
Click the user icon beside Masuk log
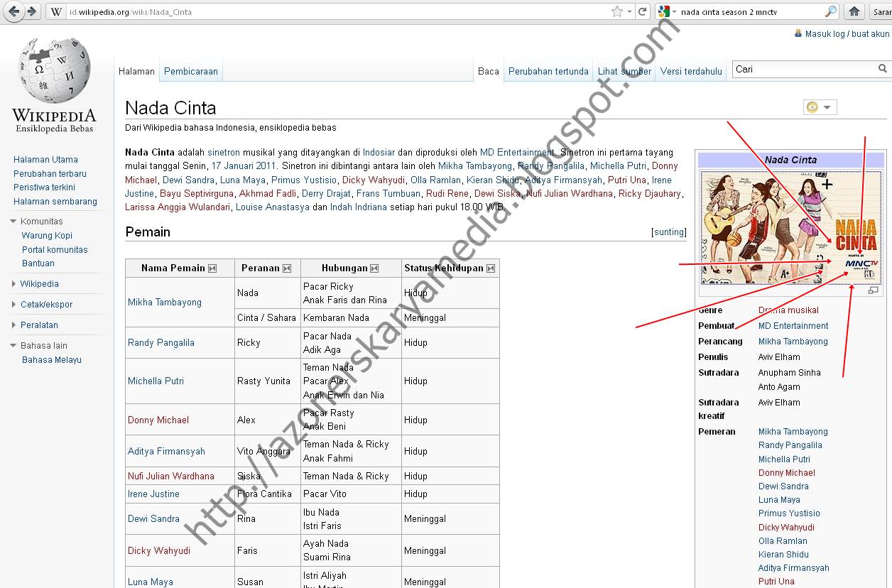tap(799, 33)
